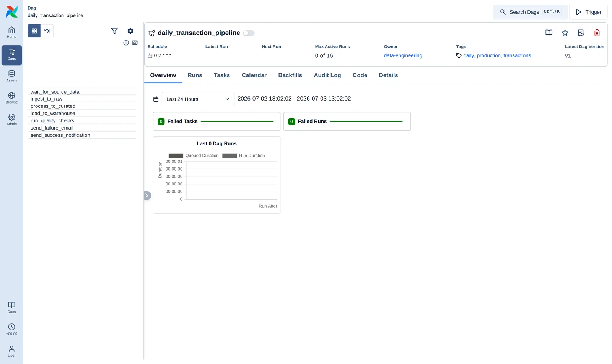Show the keyboard shortcuts icon
The width and height of the screenshot is (612, 364).
[x=135, y=42]
